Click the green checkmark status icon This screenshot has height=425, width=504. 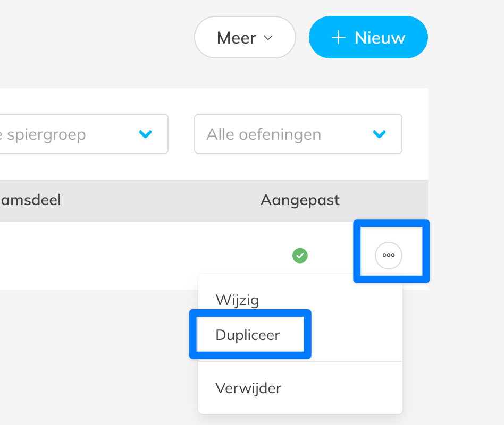[x=300, y=256]
